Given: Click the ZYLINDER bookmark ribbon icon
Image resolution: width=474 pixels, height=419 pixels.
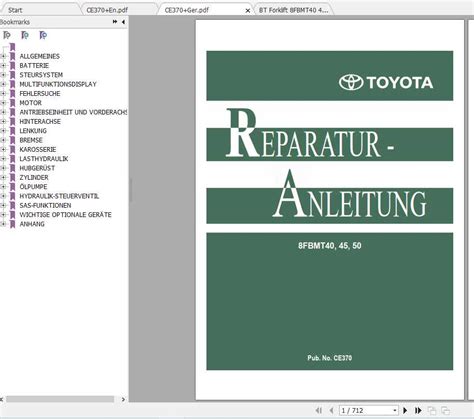Looking at the screenshot, I should (x=13, y=178).
